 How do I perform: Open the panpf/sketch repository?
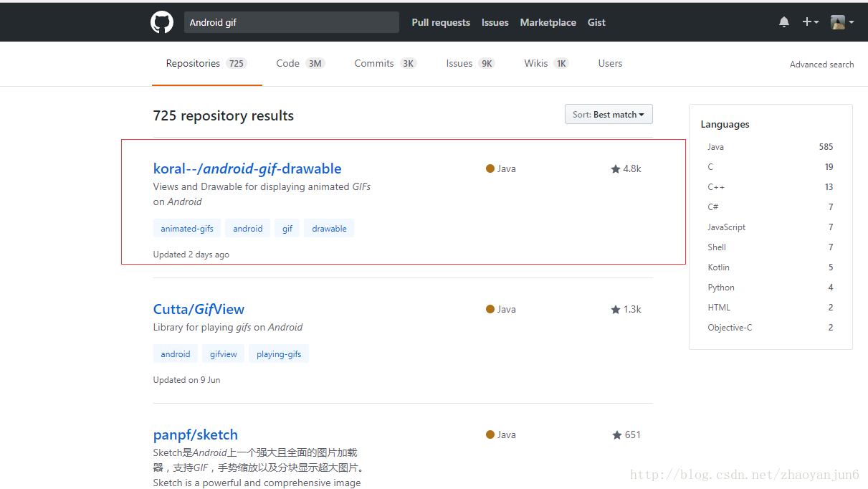pyautogui.click(x=195, y=435)
